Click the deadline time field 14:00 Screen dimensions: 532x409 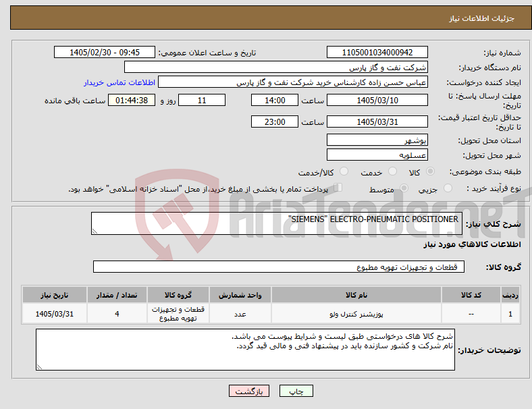coord(275,101)
